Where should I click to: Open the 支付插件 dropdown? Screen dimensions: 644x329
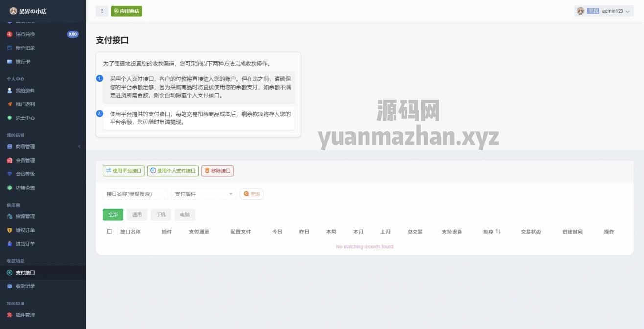204,194
